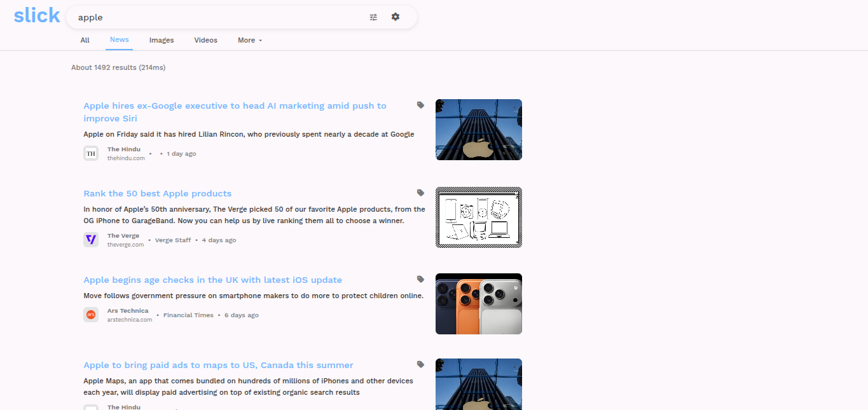Click arstechnica.com source link

coord(130,319)
